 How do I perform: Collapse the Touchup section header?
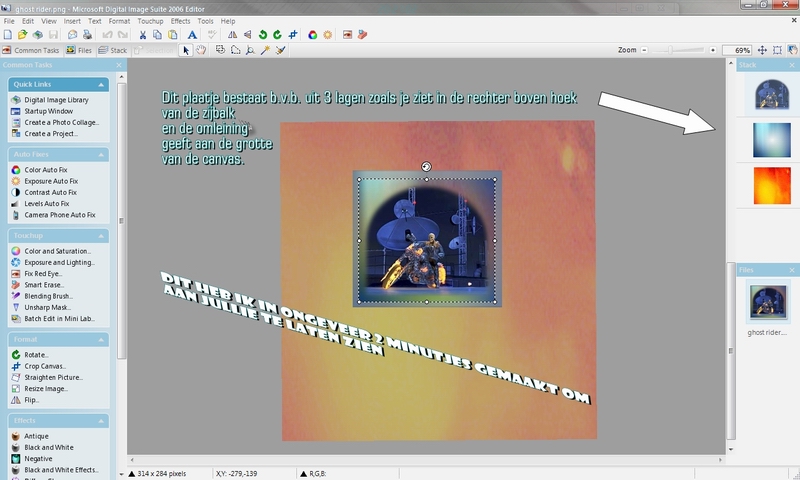(x=60, y=236)
